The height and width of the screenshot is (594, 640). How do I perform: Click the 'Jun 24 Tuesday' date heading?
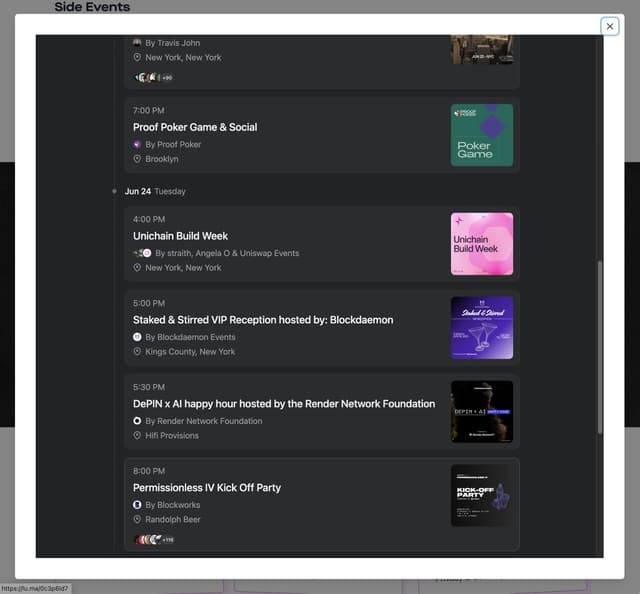point(155,191)
